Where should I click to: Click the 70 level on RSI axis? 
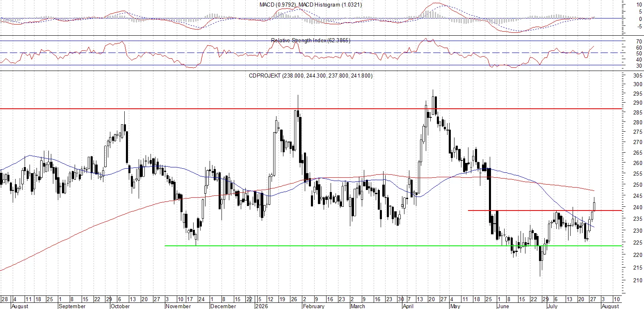(639, 42)
